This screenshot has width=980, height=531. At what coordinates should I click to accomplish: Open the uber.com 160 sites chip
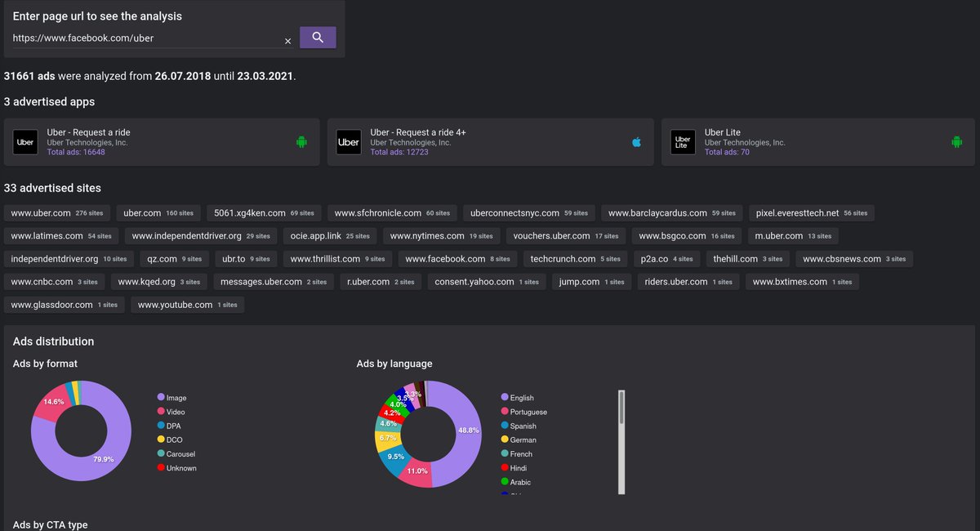pyautogui.click(x=158, y=213)
